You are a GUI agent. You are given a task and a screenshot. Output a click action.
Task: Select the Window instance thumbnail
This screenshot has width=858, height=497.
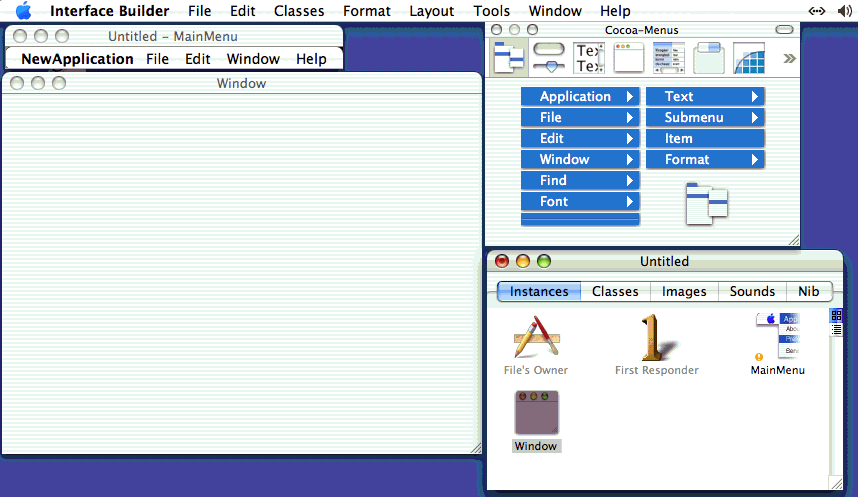point(536,412)
